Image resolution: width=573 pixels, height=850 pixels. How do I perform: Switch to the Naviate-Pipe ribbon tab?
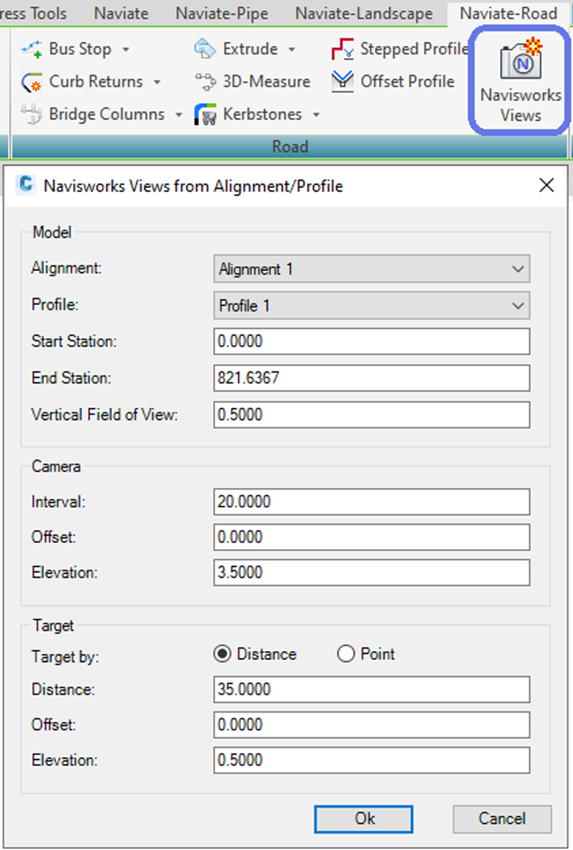(222, 14)
